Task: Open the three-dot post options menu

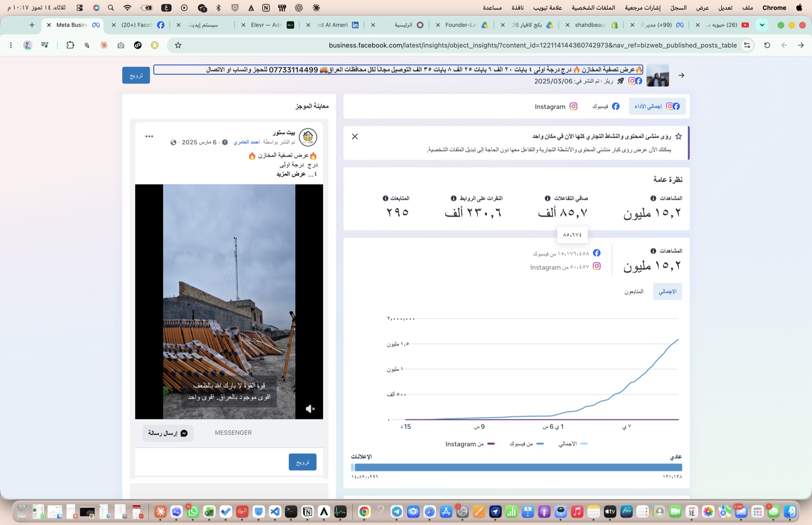Action: coord(149,136)
